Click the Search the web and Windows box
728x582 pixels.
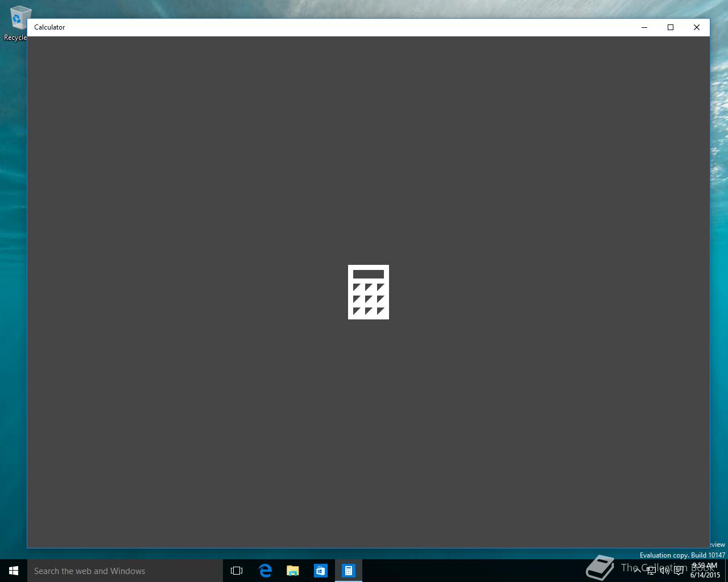(x=125, y=571)
